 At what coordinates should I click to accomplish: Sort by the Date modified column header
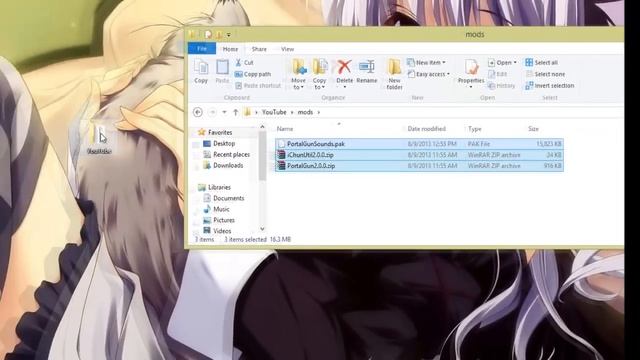click(x=427, y=129)
